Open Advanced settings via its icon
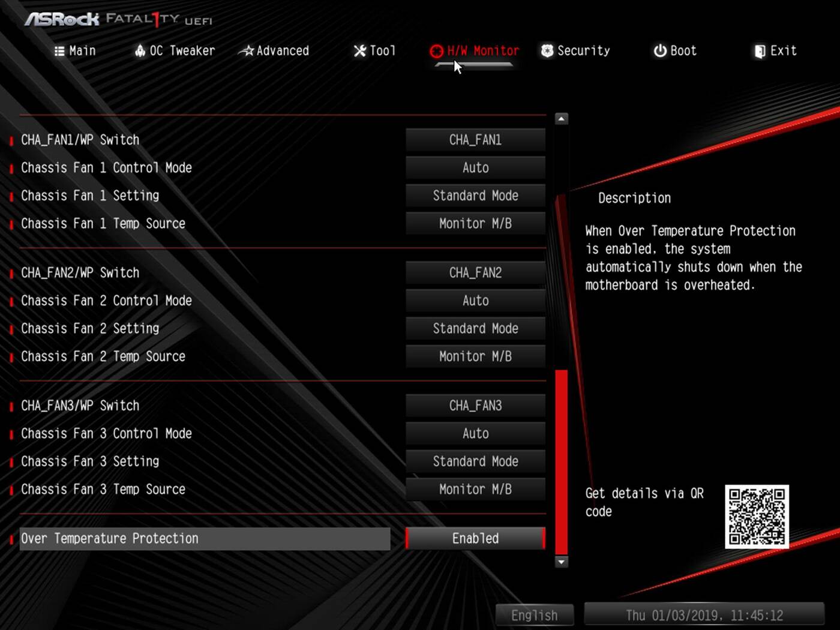The width and height of the screenshot is (840, 630). pyautogui.click(x=246, y=51)
